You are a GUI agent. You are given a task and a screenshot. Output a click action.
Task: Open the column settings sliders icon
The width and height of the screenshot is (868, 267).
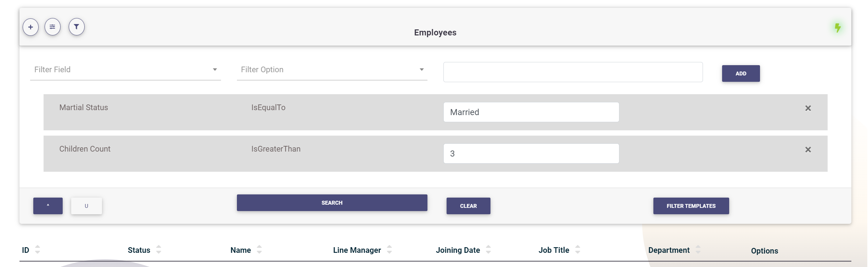[x=52, y=27]
